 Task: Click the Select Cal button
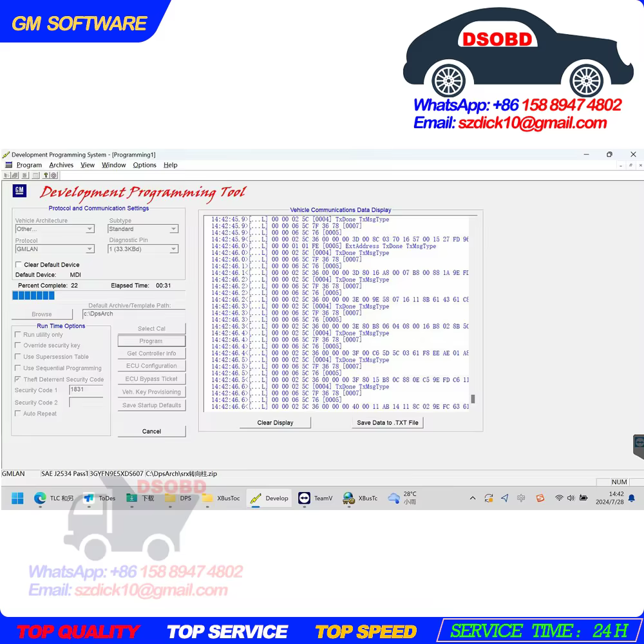click(151, 328)
